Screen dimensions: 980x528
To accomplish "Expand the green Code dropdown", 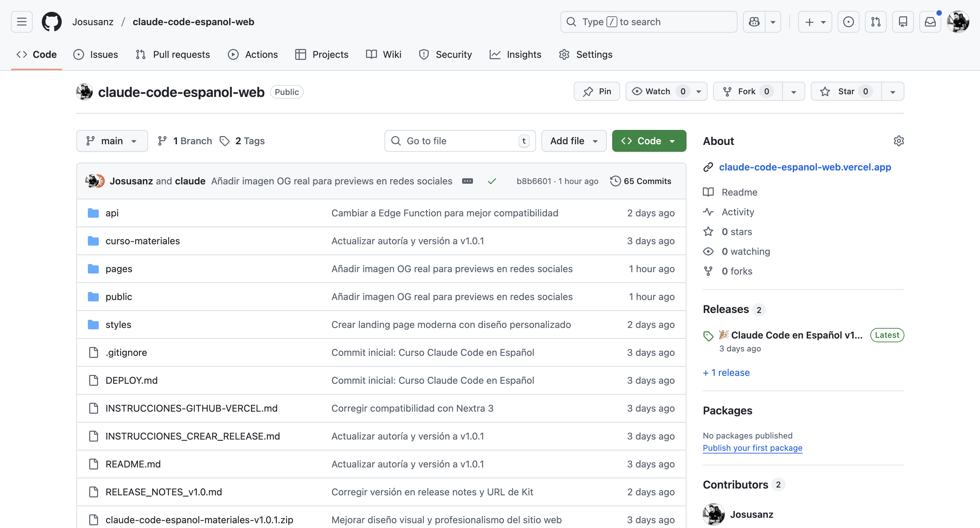I will 649,141.
